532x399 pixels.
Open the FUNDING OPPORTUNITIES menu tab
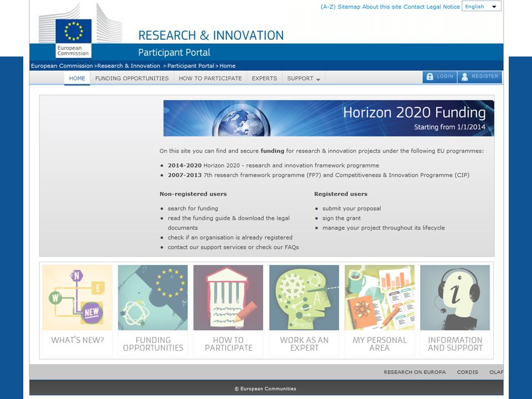pyautogui.click(x=132, y=78)
